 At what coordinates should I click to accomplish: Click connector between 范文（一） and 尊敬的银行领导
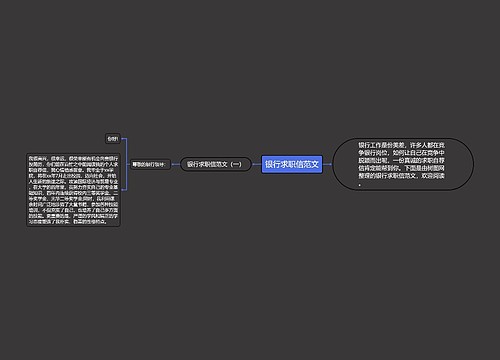click(175, 164)
